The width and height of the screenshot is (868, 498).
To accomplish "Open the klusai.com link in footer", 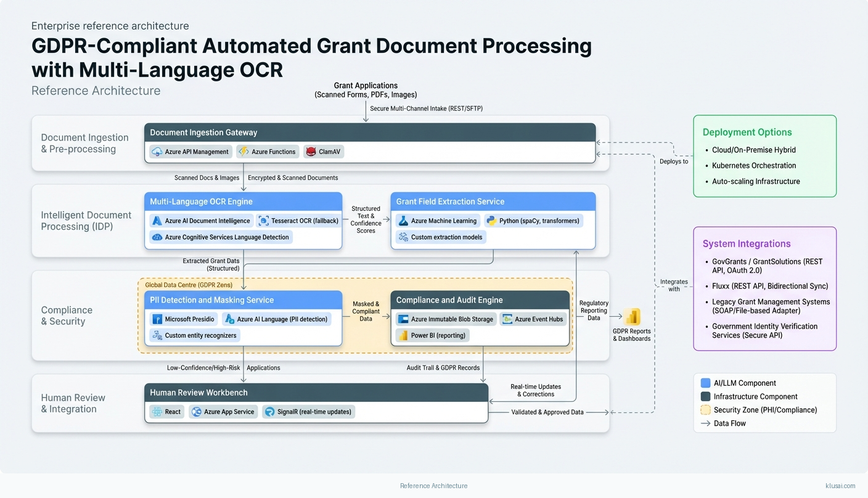I will pos(840,486).
